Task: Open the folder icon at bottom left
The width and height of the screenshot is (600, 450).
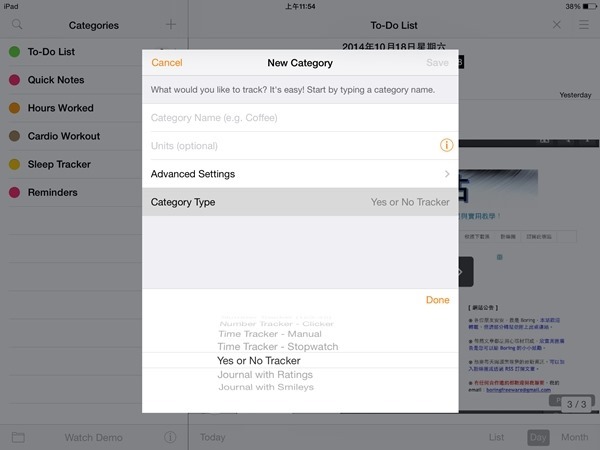Action: 18,437
